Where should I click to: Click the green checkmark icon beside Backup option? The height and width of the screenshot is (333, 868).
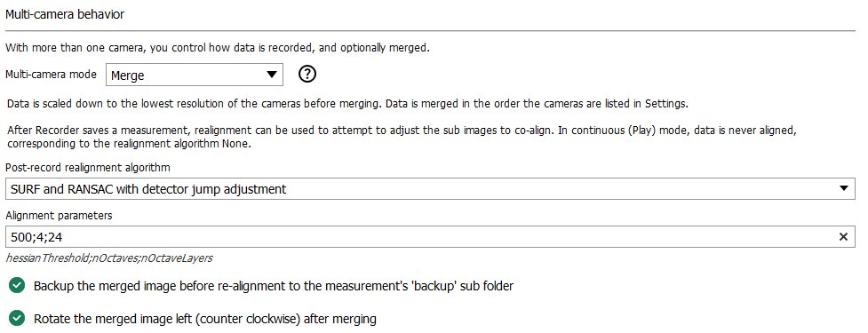[18, 285]
